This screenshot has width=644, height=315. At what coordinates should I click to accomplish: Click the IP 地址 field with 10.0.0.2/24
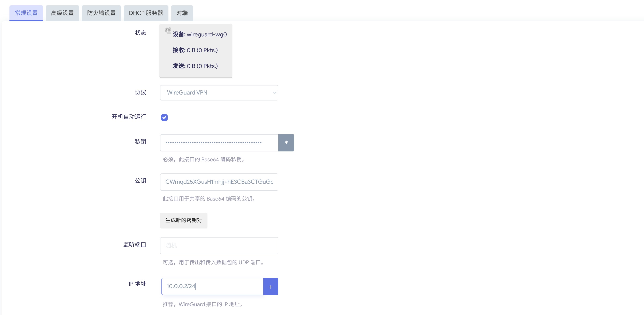pyautogui.click(x=212, y=286)
